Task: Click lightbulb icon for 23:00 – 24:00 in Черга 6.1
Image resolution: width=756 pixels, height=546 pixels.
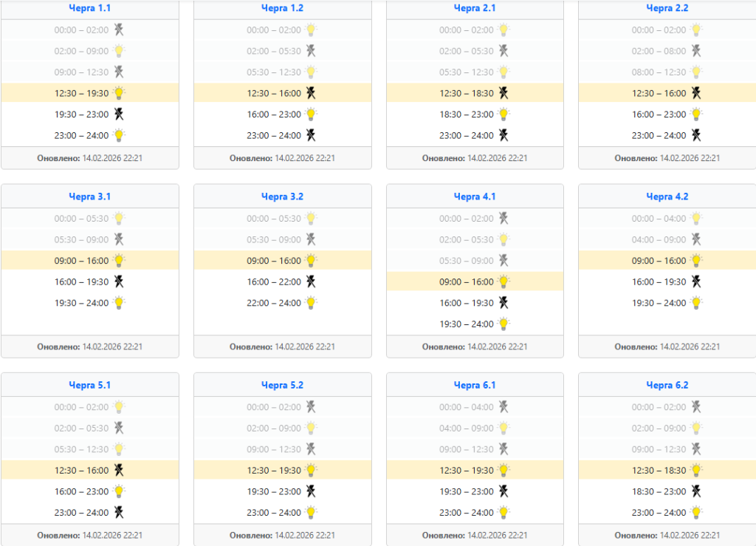Action: [504, 513]
